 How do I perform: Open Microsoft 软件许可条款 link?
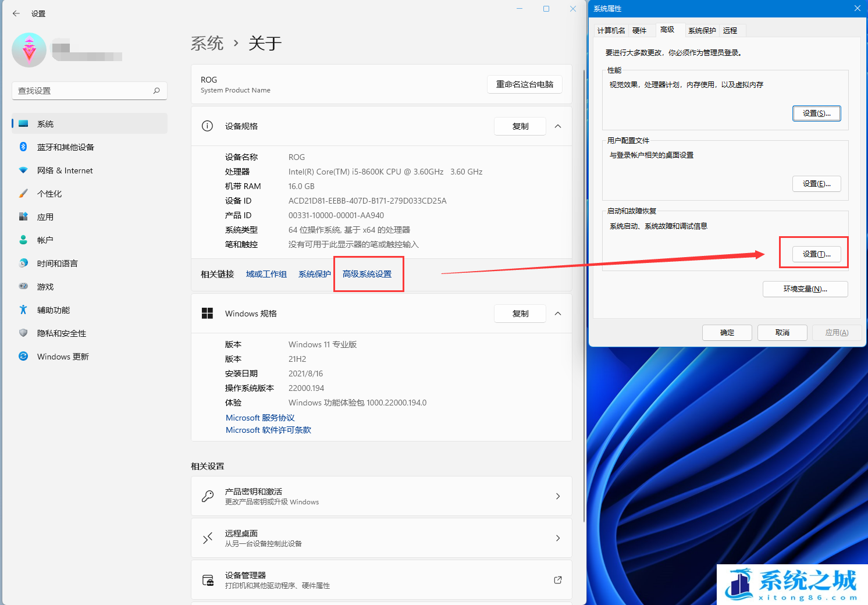(x=268, y=430)
